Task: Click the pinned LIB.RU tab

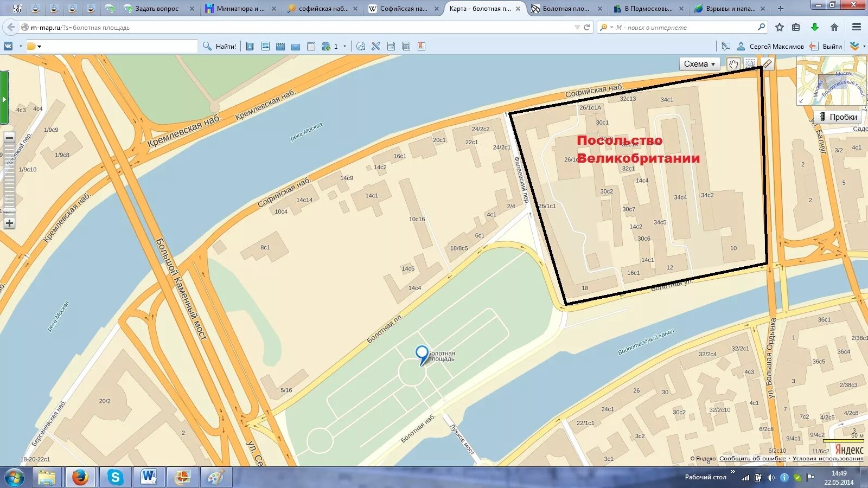Action: coord(17,9)
